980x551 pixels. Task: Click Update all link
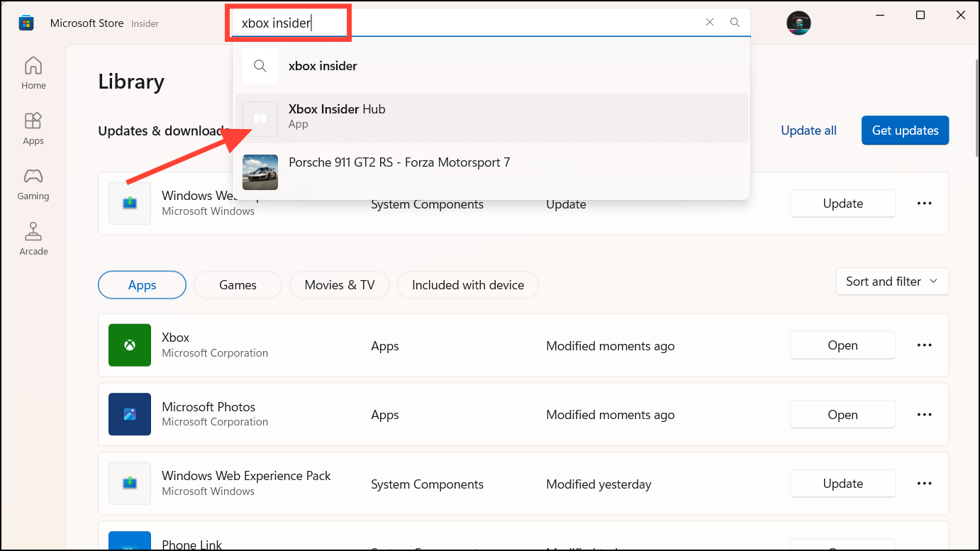(x=808, y=130)
